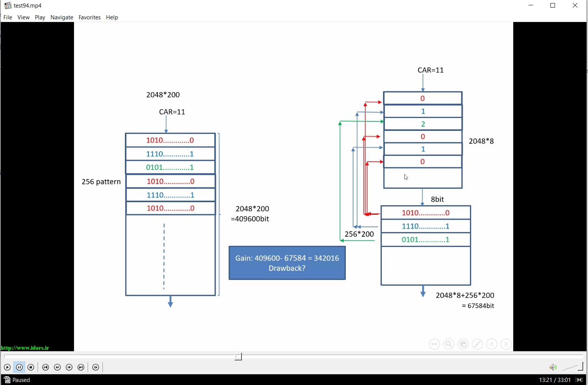
Task: Step forward one frame
Action: 96,367
